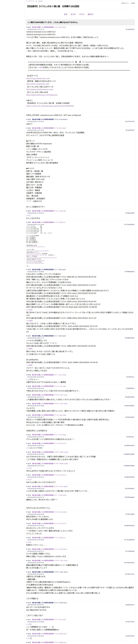Click the poster ID:TaKprA/W0
Image resolution: width=138 pixels, height=644 pixels.
click(x=130, y=213)
